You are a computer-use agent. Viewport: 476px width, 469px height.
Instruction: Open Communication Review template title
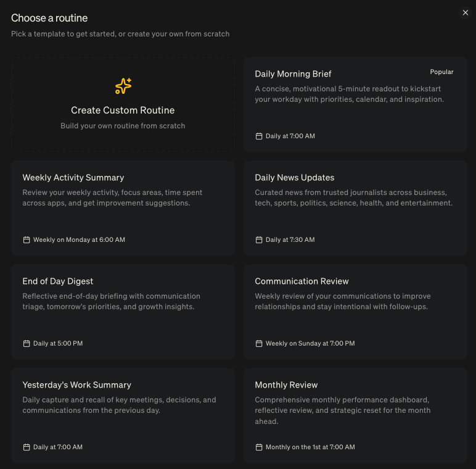(302, 281)
